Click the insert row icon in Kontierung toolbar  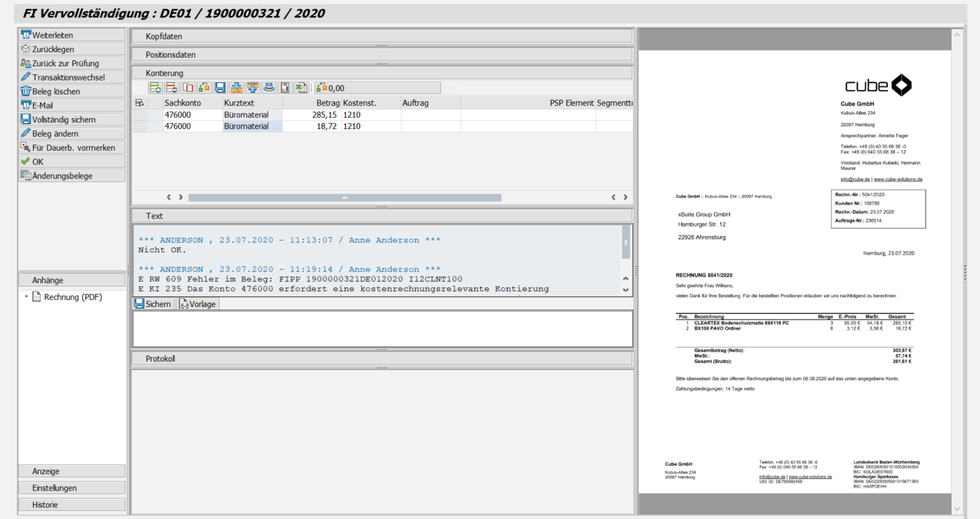click(x=155, y=88)
